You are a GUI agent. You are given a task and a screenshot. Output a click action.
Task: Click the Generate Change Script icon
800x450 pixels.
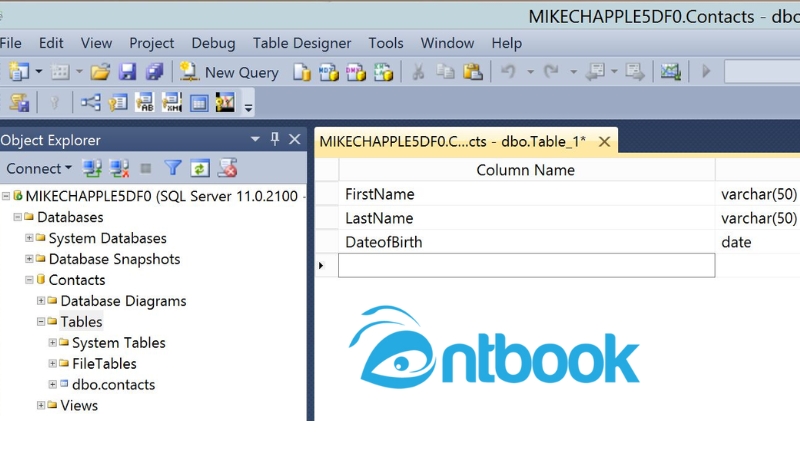(x=18, y=102)
